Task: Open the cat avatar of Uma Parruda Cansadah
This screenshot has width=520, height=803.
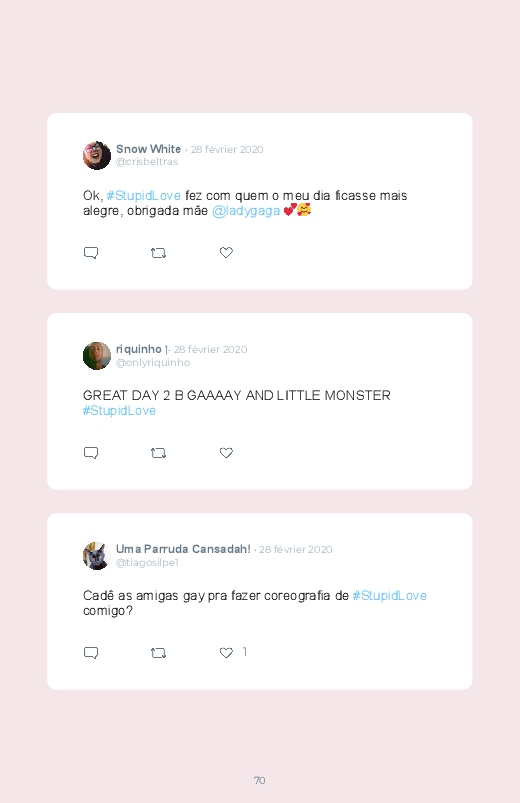Action: (97, 556)
